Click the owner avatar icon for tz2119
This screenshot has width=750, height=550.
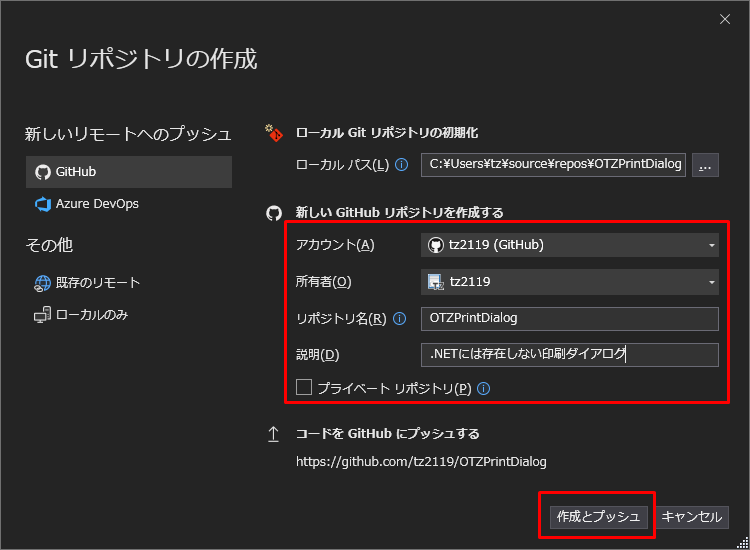(x=436, y=282)
